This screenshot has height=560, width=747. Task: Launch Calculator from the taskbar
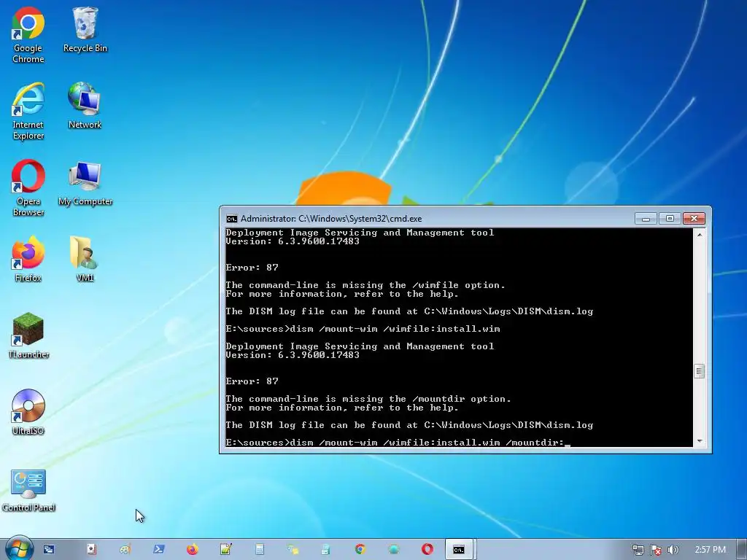pyautogui.click(x=260, y=550)
